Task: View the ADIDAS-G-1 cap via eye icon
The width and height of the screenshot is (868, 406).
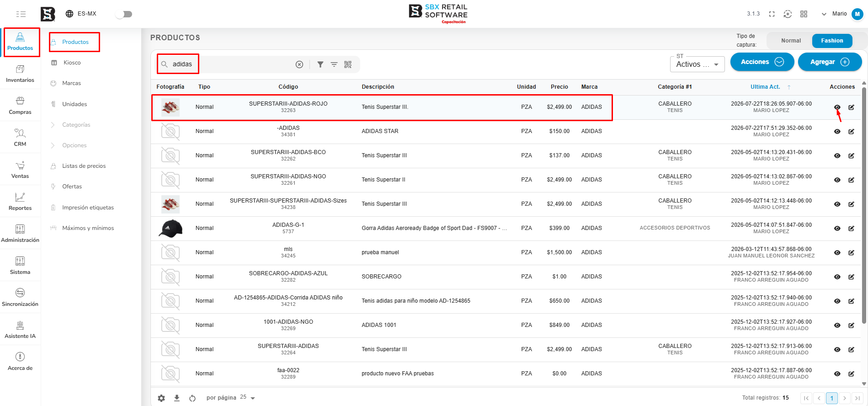Action: [x=837, y=229]
